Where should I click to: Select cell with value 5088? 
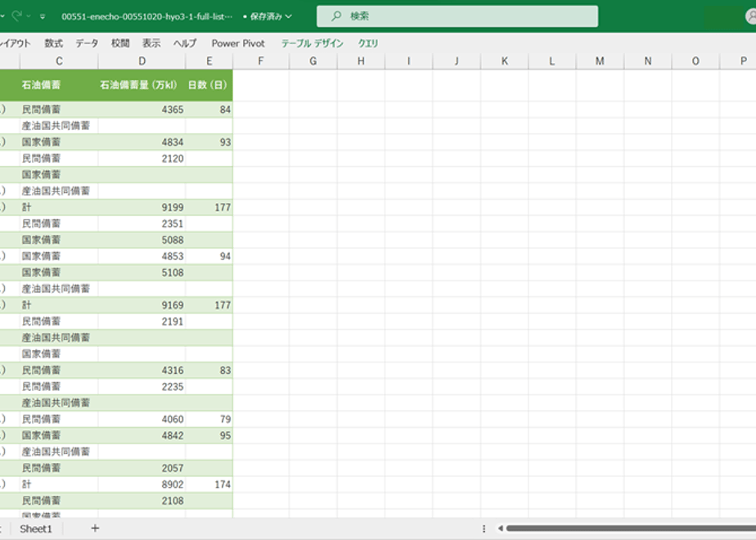point(142,240)
